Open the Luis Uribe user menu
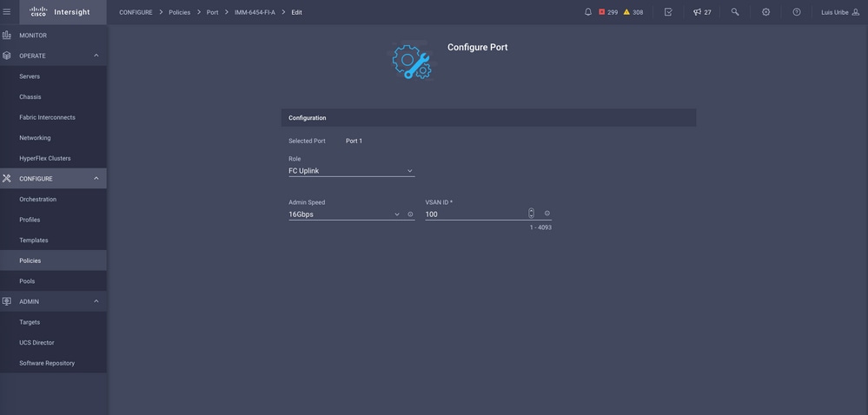The image size is (868, 415). click(840, 12)
